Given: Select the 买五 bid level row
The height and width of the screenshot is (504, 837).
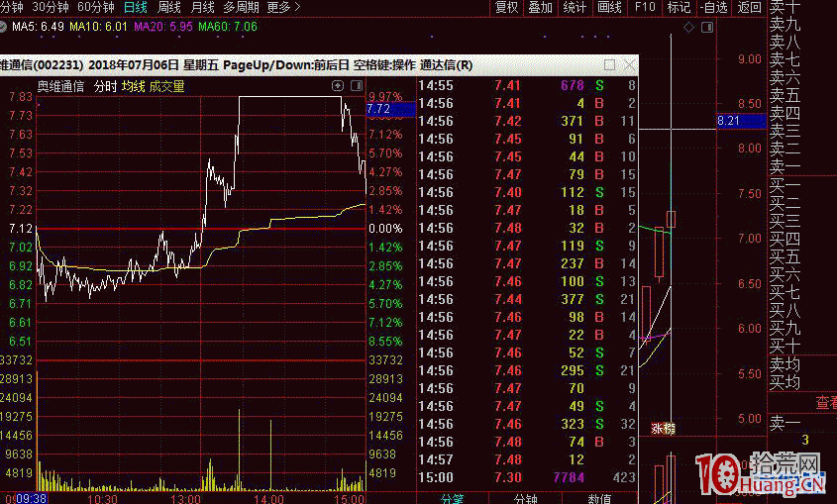Looking at the screenshot, I should pos(785,257).
